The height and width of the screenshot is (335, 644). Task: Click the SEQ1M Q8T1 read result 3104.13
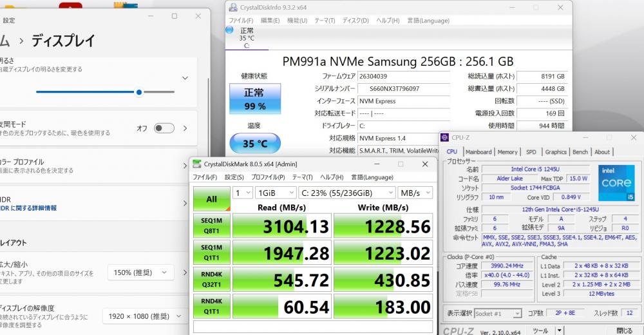coord(282,226)
